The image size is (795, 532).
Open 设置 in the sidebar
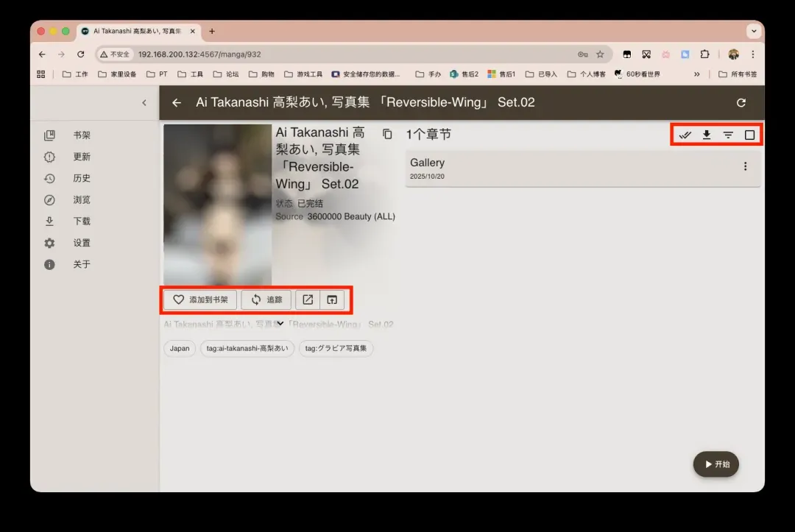[x=81, y=243]
